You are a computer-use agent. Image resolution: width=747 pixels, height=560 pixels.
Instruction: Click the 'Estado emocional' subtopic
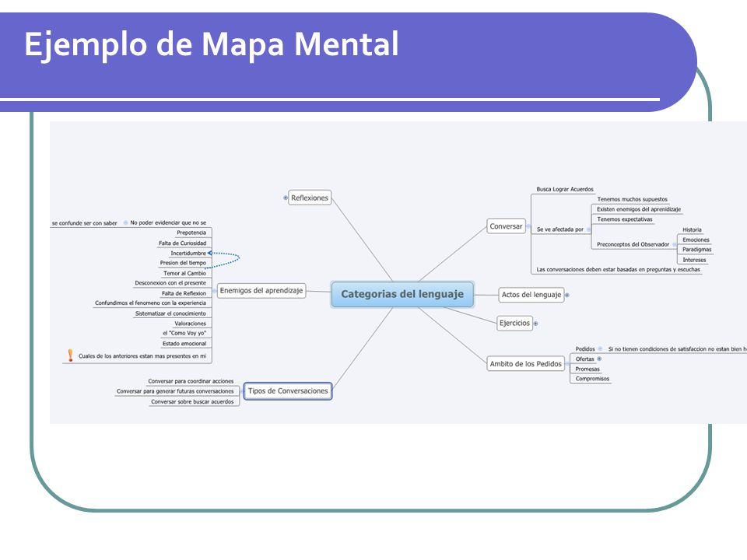[184, 343]
